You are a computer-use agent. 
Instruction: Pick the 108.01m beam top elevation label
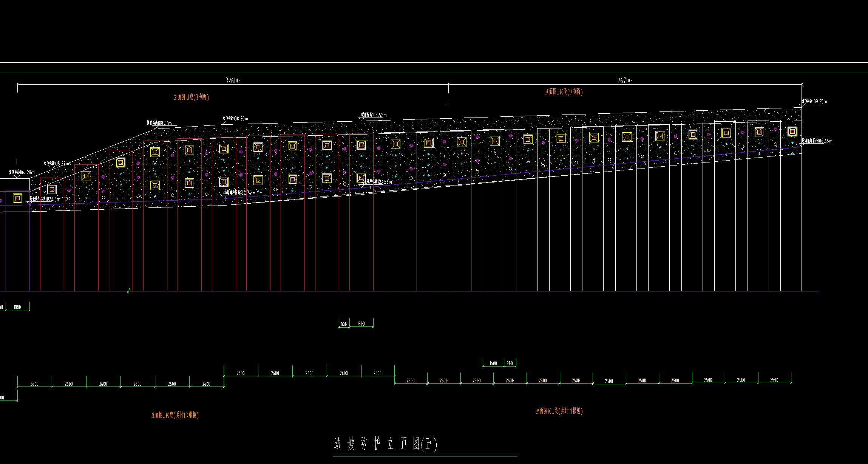(x=159, y=123)
